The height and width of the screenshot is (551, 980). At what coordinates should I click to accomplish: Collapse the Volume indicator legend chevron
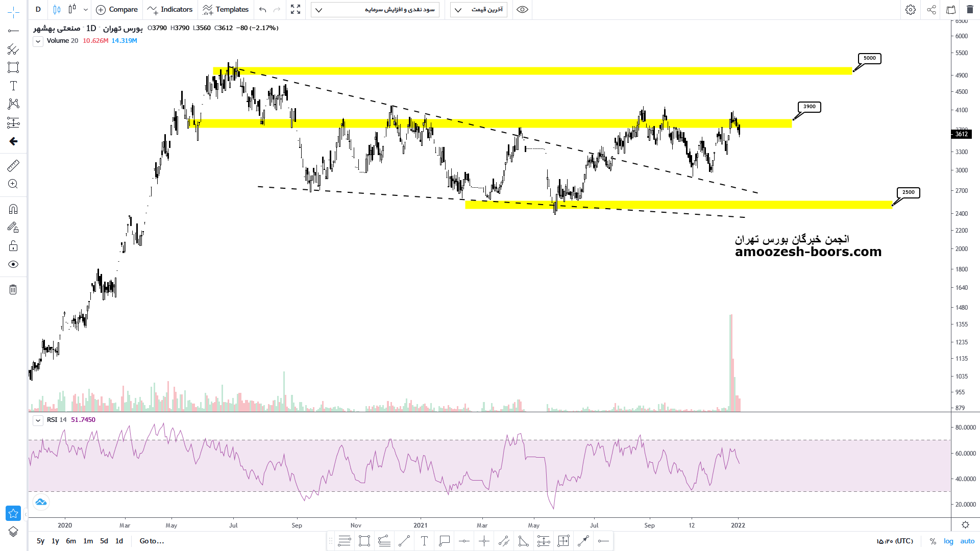coord(38,42)
